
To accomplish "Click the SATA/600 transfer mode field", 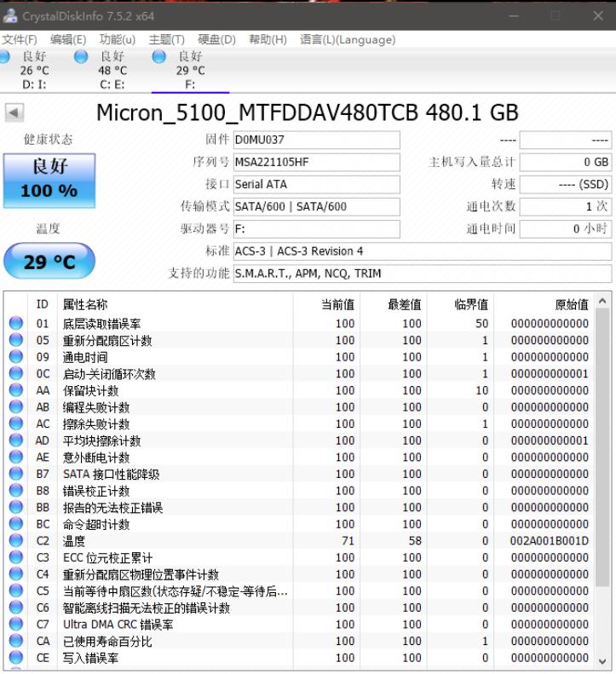I will click(316, 207).
